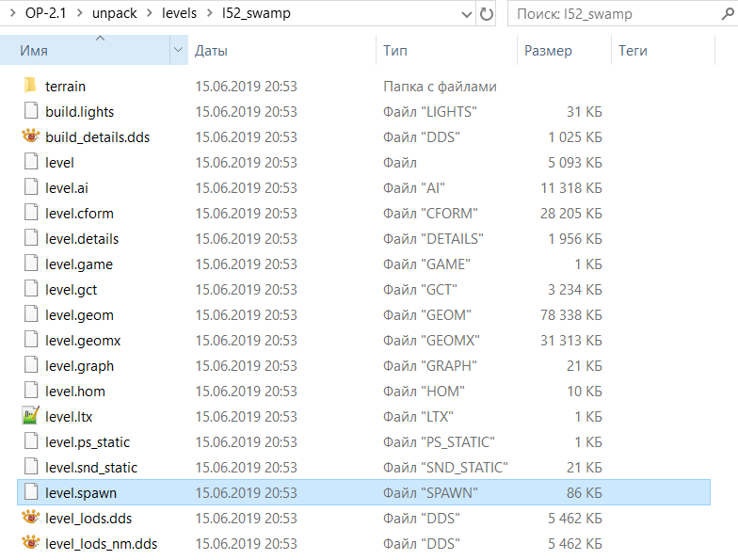The image size is (738, 560).
Task: Click the level file blank icon
Action: (31, 162)
